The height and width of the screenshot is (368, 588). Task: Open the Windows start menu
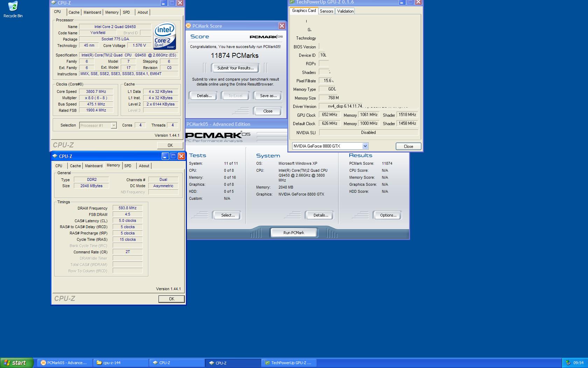17,363
